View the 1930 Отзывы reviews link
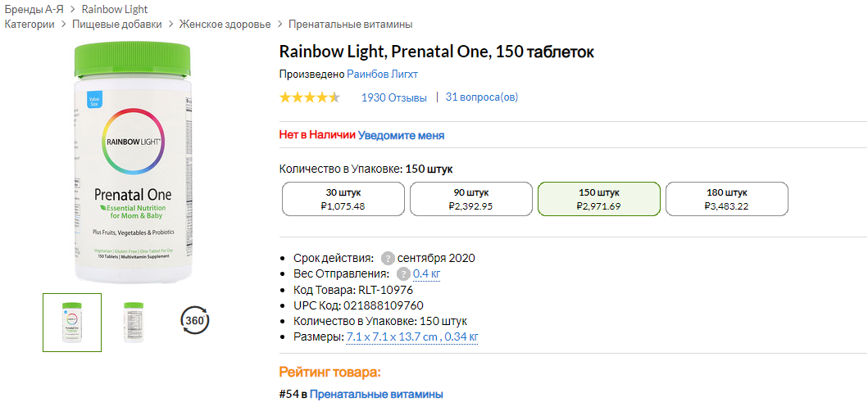868x411 pixels. (x=393, y=97)
